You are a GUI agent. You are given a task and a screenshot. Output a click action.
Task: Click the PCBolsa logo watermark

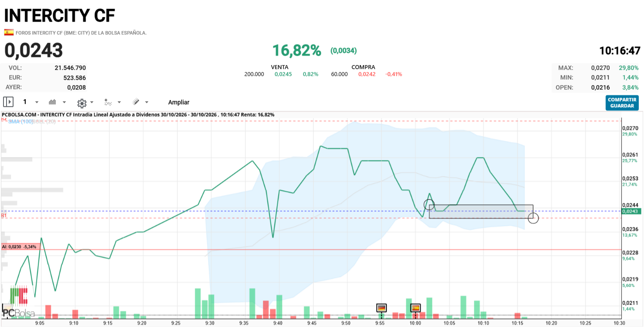click(18, 302)
